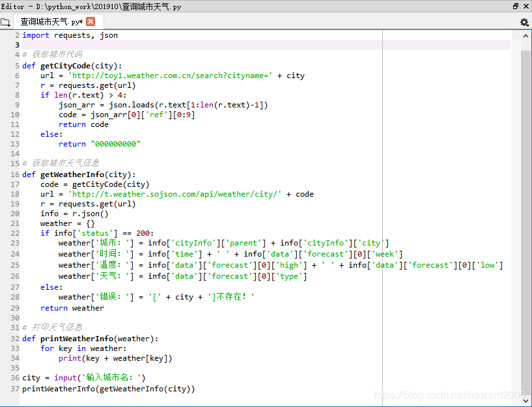
Task: Click 'return code' on line 11
Action: click(83, 125)
